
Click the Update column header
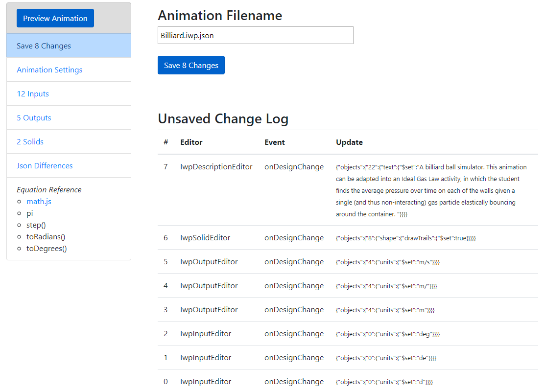[x=349, y=142]
